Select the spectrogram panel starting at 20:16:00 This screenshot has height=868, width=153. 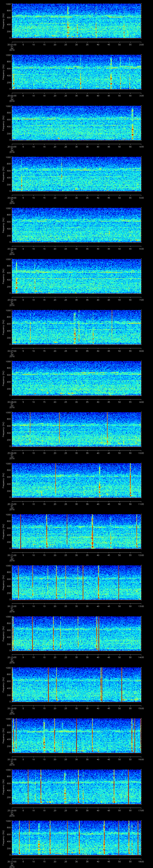coord(77,787)
